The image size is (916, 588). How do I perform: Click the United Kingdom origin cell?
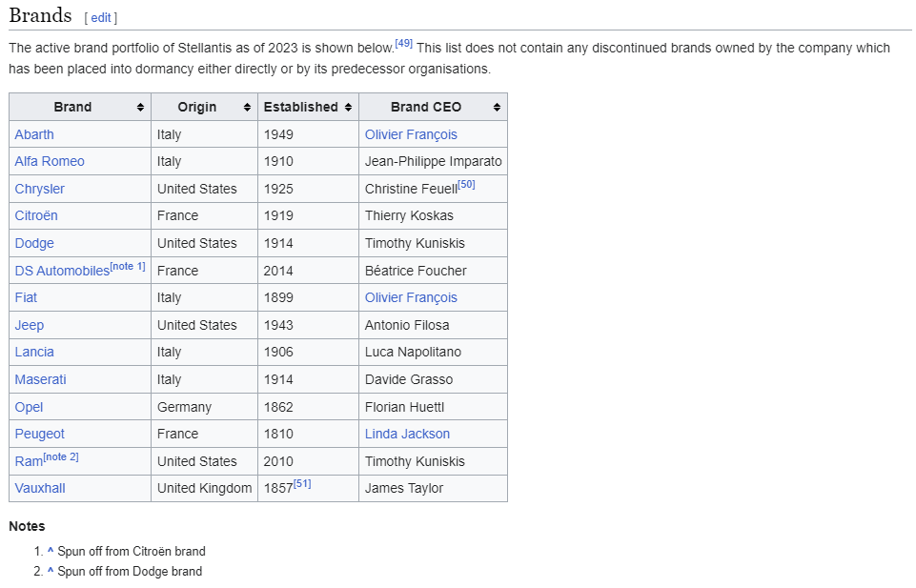point(205,488)
